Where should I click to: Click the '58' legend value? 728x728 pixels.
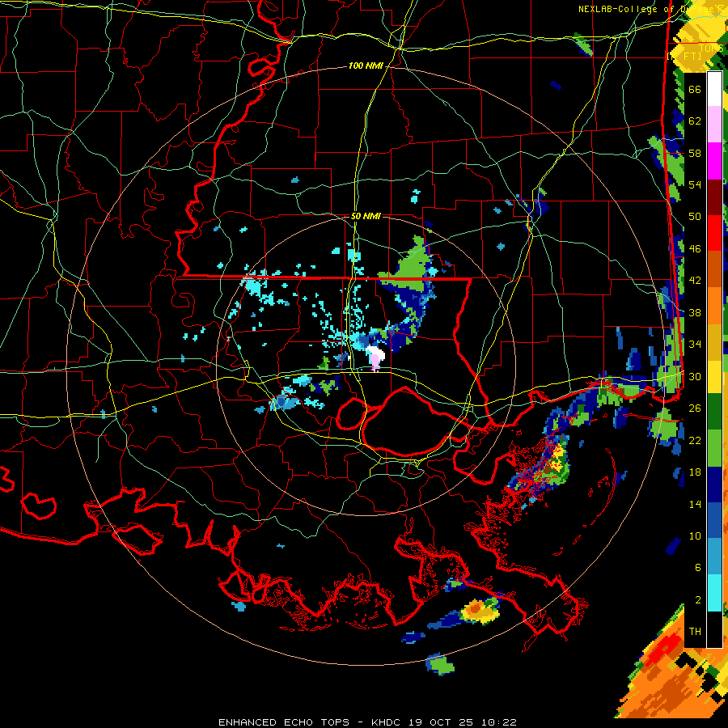(695, 153)
